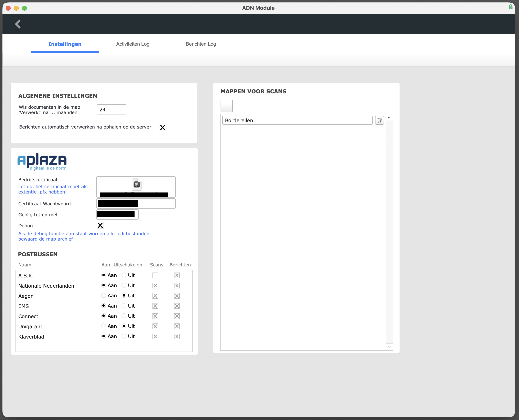Switch to the Berichten Log tab
Image resolution: width=519 pixels, height=420 pixels.
pyautogui.click(x=201, y=44)
